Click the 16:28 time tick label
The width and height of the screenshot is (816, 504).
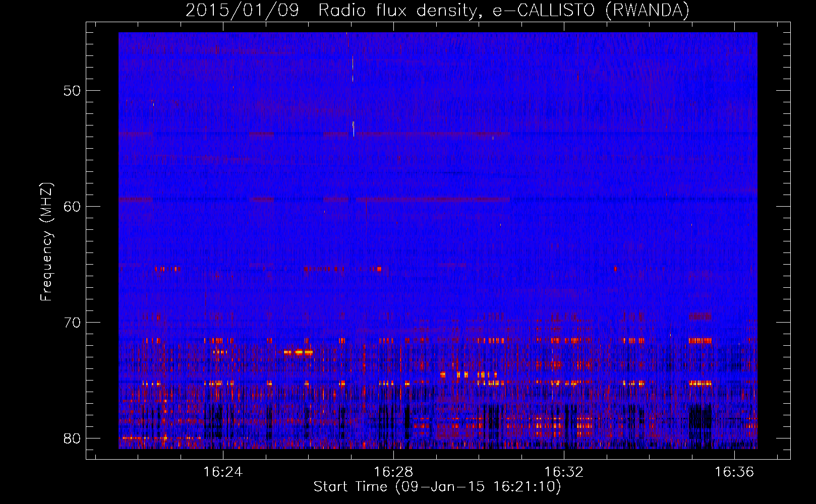(393, 472)
